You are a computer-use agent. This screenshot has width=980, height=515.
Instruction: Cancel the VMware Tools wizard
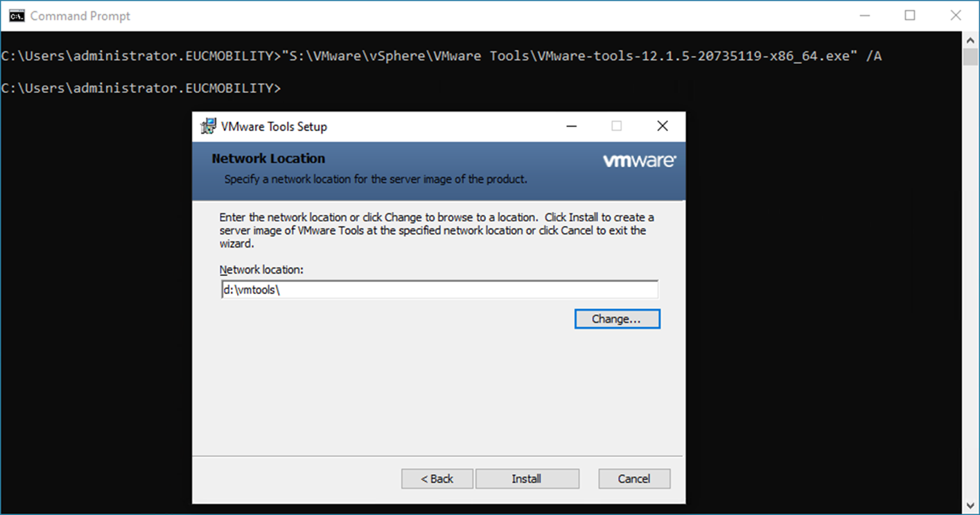[x=634, y=479]
